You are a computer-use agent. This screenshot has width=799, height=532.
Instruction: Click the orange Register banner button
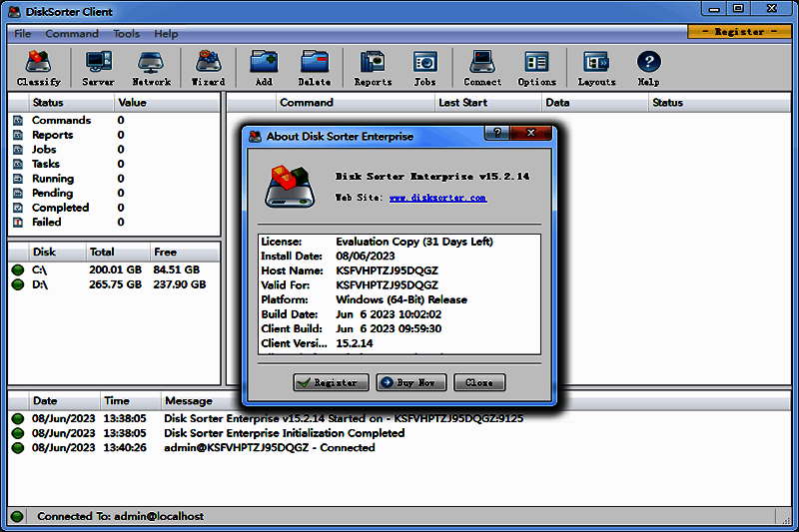point(739,32)
